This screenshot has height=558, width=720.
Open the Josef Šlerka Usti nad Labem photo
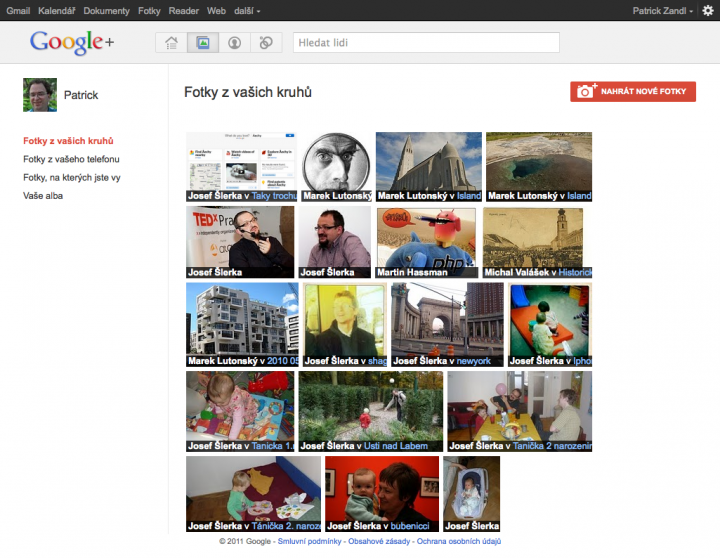(371, 411)
